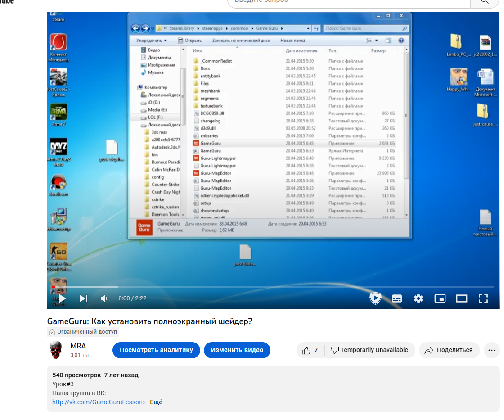Click Happy_Wh desktop icon in video

pyautogui.click(x=459, y=80)
